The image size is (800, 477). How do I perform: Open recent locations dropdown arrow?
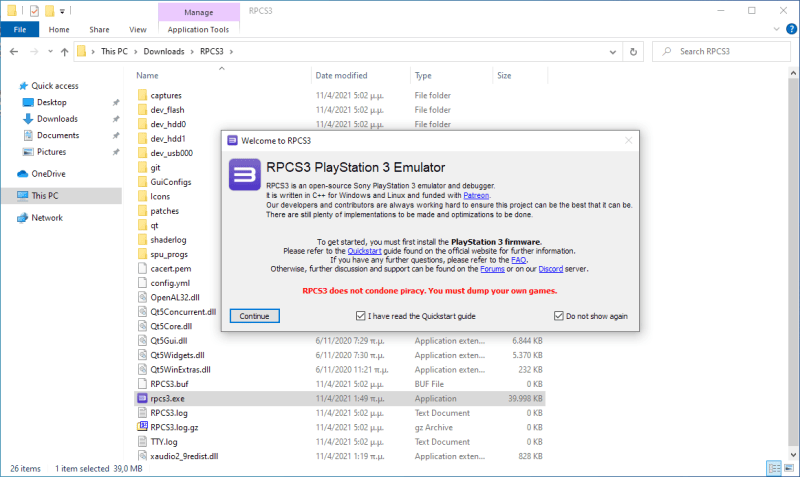(x=50, y=52)
